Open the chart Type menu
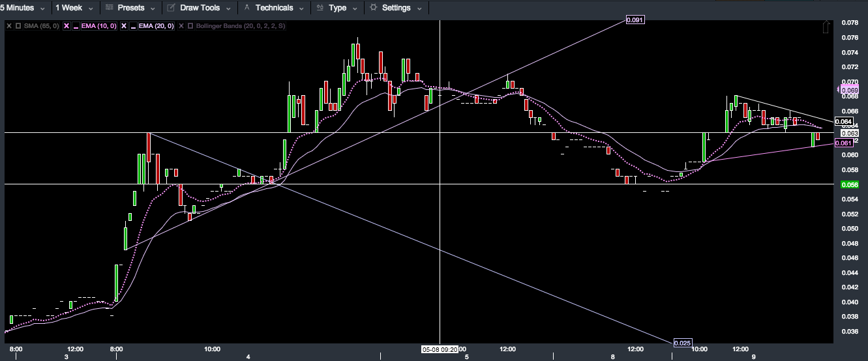 (x=337, y=8)
